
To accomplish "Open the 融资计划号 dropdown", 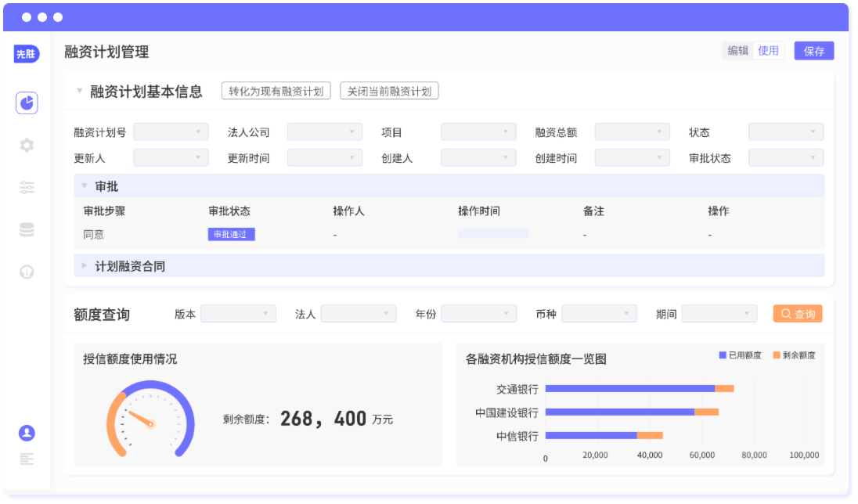I will [x=171, y=132].
